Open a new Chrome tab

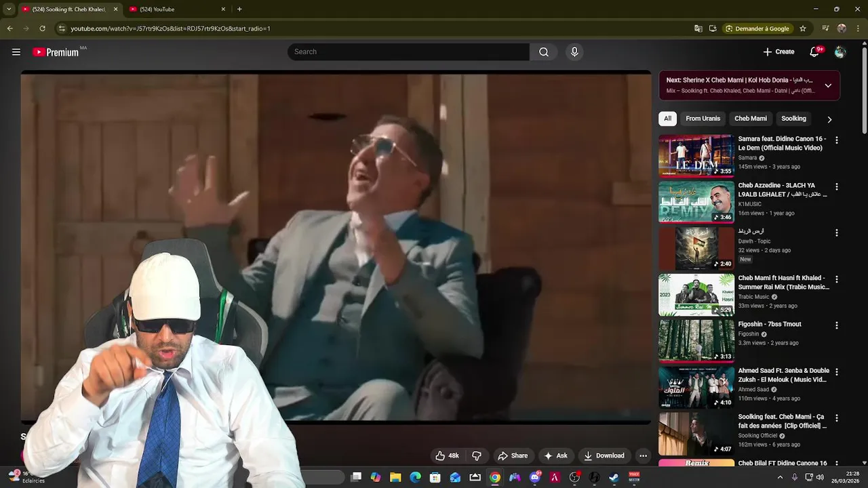(239, 9)
